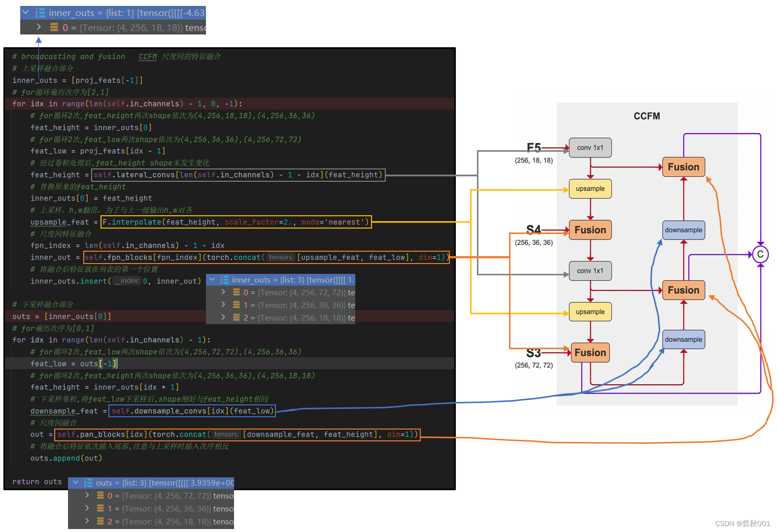Click tensor icon of item 0 in top popup
The image size is (778, 532).
[x=54, y=28]
